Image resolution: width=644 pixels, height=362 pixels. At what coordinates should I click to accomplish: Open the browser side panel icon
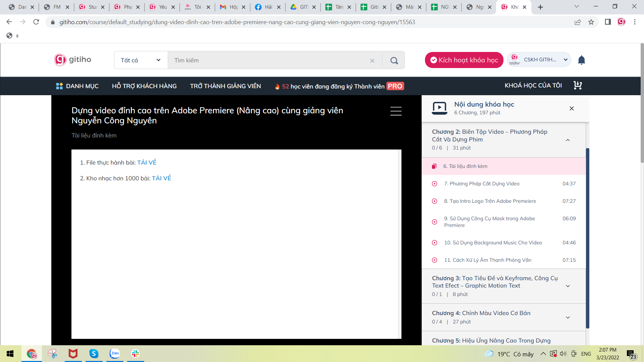coord(608,22)
